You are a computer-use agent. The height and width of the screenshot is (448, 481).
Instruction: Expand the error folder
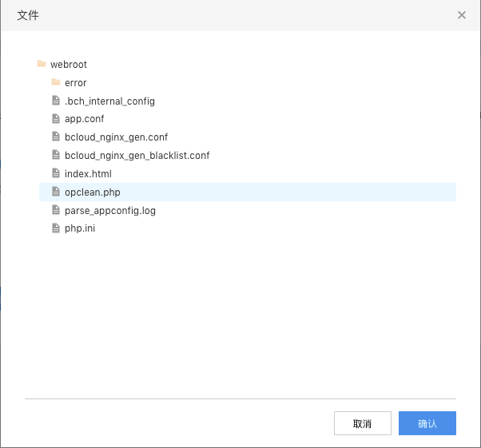[75, 83]
